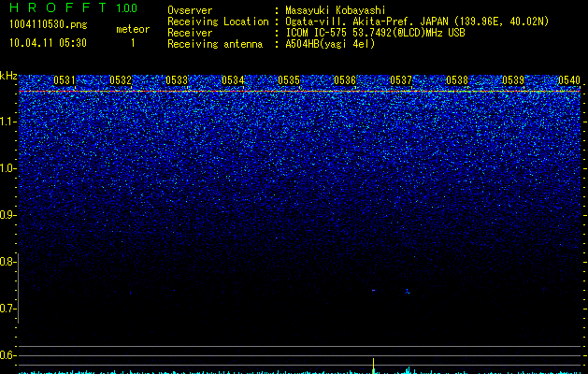Click the 0533 time marker
The image size is (588, 374).
pos(177,79)
